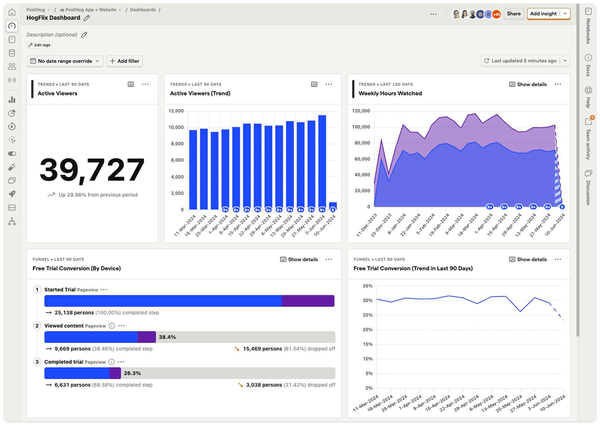Click Last updated refresh button
Image resolution: width=600 pixels, height=425 pixels.
pos(520,61)
